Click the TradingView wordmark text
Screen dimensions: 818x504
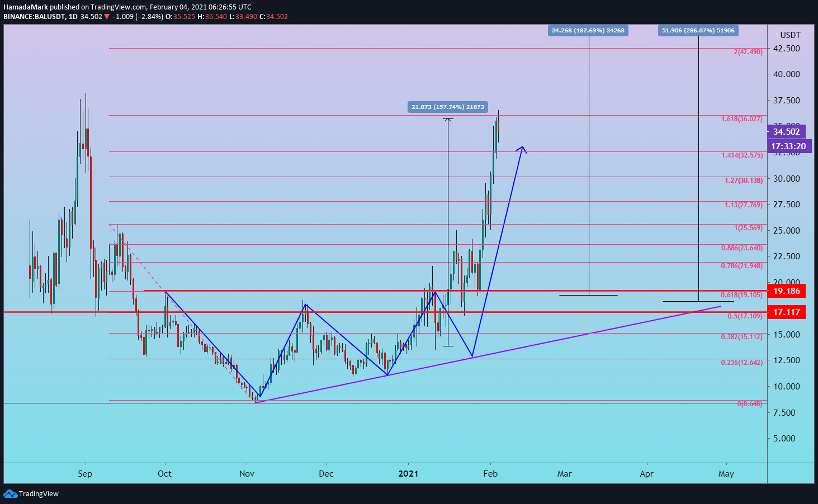click(x=39, y=494)
